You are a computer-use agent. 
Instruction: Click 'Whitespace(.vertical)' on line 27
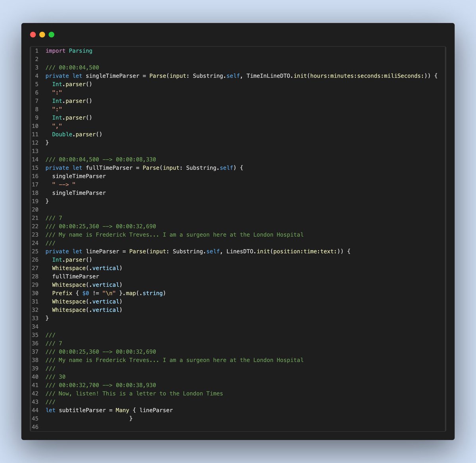pyautogui.click(x=87, y=268)
